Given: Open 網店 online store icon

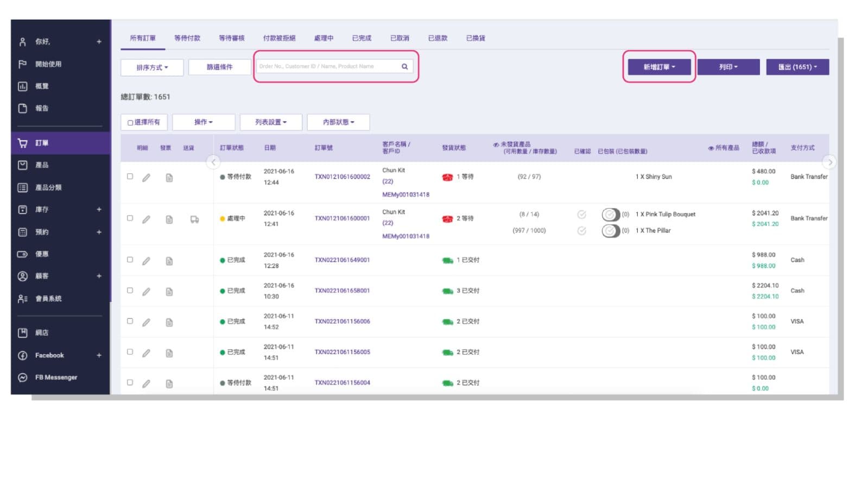Looking at the screenshot, I should 22,333.
